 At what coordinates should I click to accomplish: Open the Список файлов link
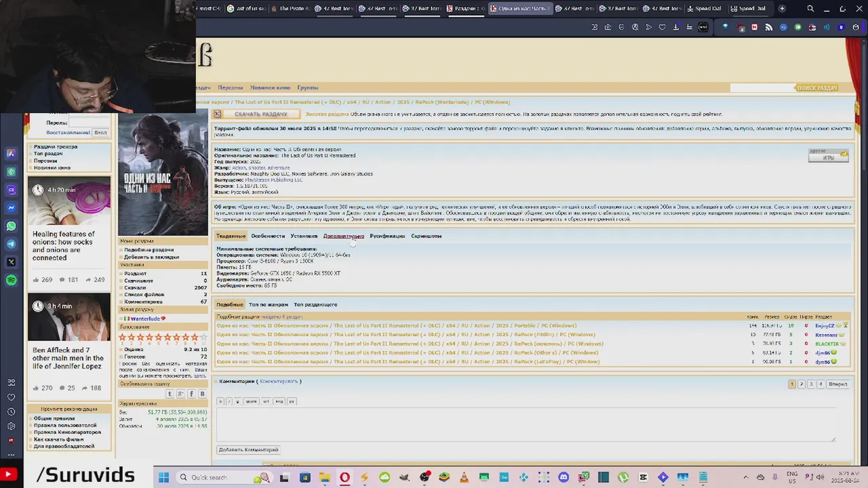pyautogui.click(x=144, y=295)
